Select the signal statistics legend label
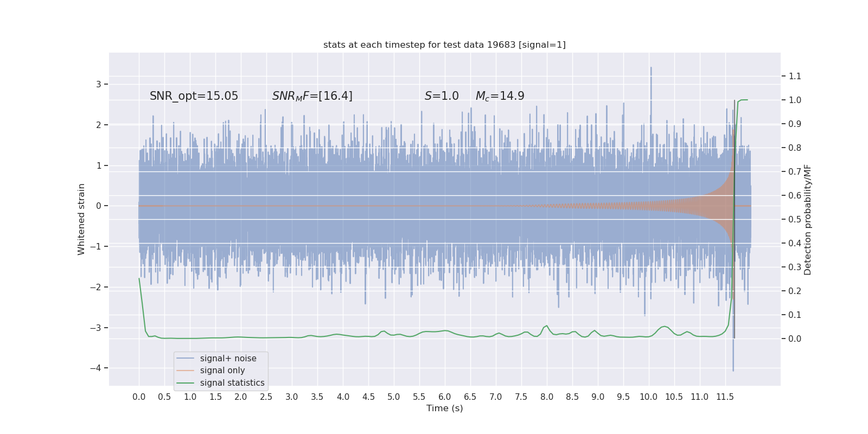This screenshot has width=868, height=434. click(x=232, y=383)
